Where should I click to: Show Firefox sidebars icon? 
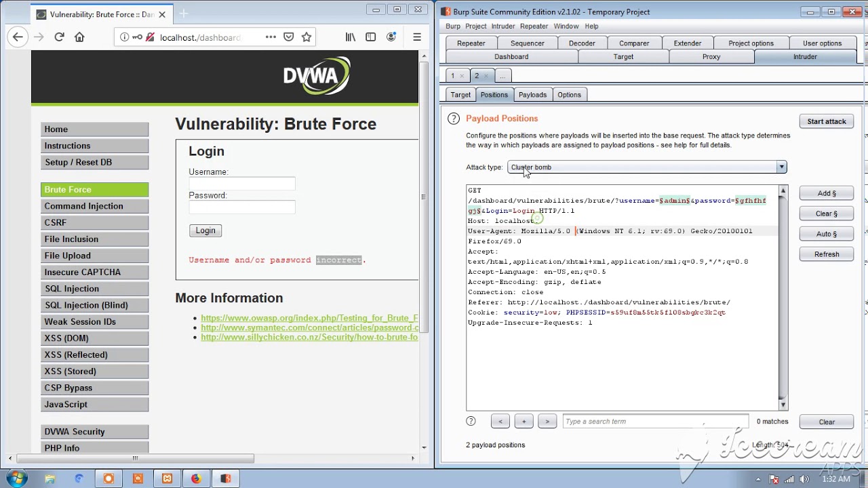coord(370,37)
